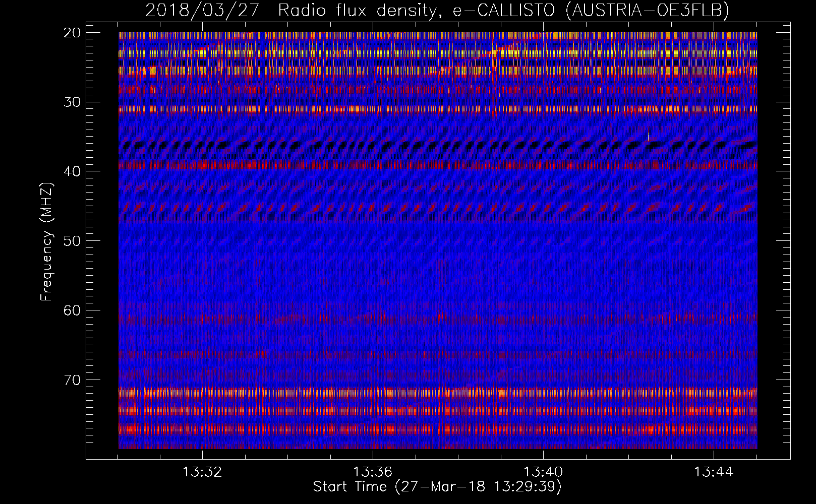Click the 13:32 time tick label

[202, 472]
